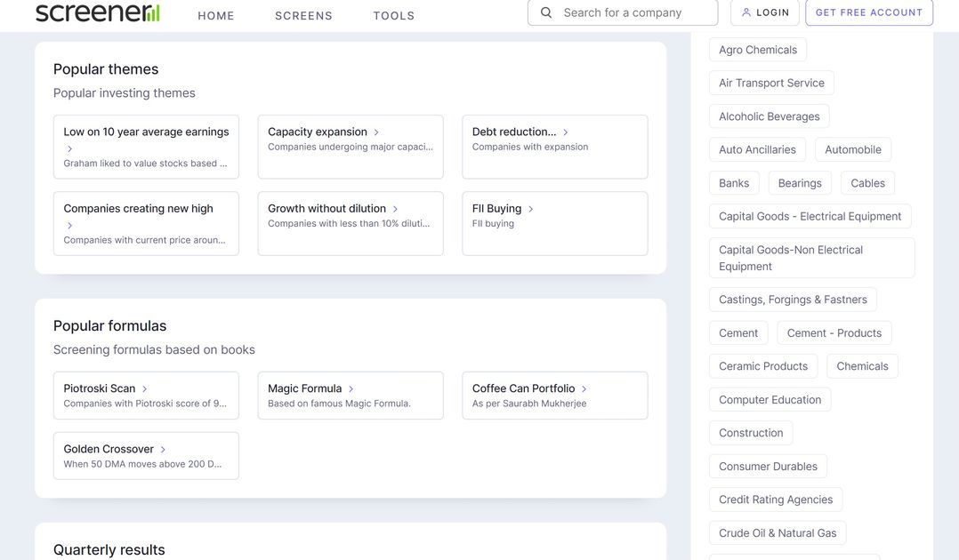Viewport: 959px width, 560px height.
Task: Open the Screens menu item
Action: pos(303,15)
